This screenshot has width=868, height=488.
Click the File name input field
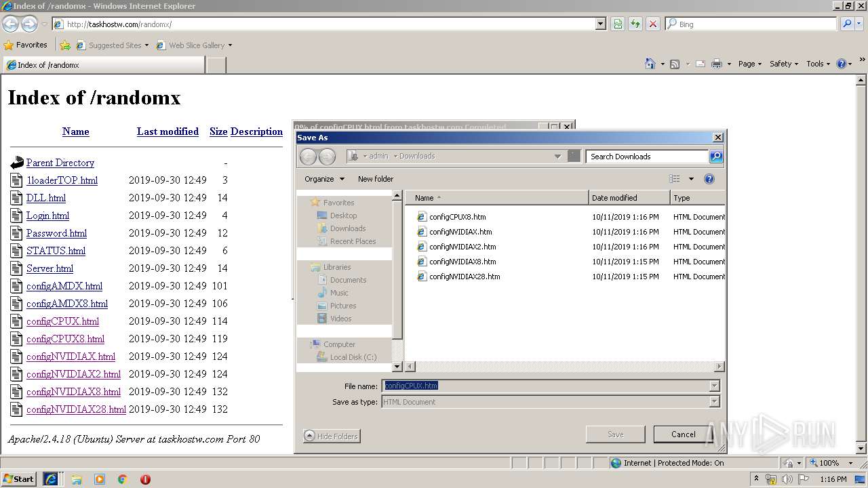545,386
